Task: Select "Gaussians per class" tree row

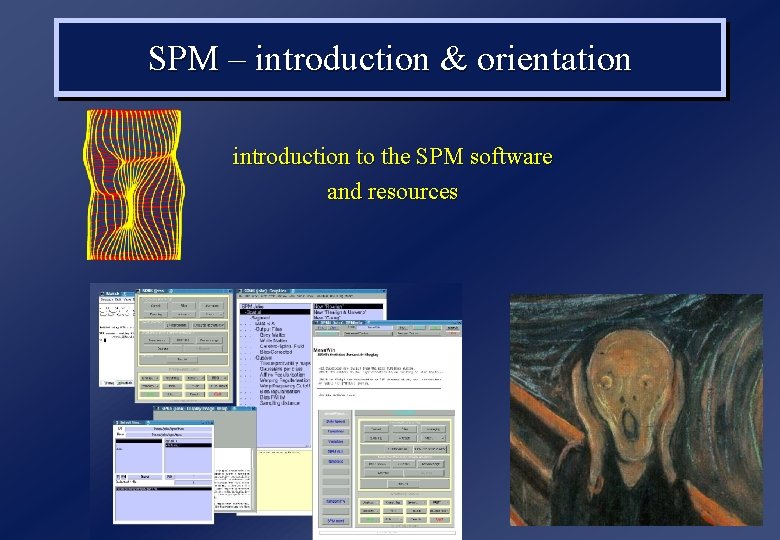Action: click(281, 369)
